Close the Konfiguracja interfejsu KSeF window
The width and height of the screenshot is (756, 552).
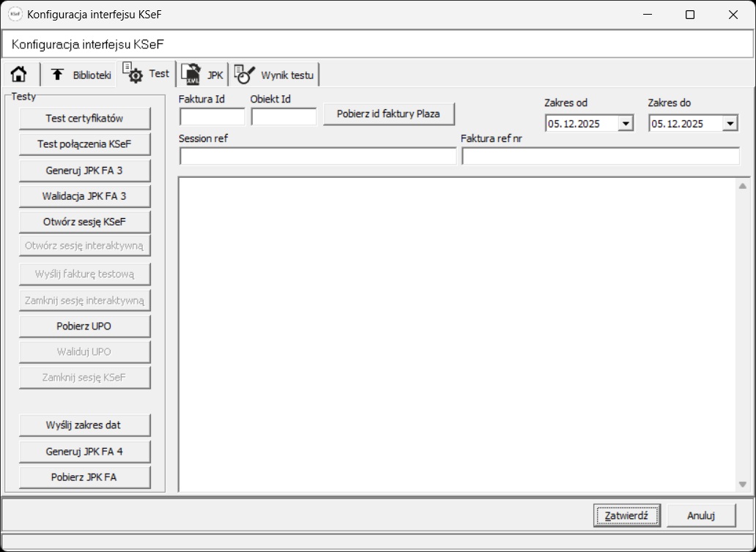pos(733,15)
